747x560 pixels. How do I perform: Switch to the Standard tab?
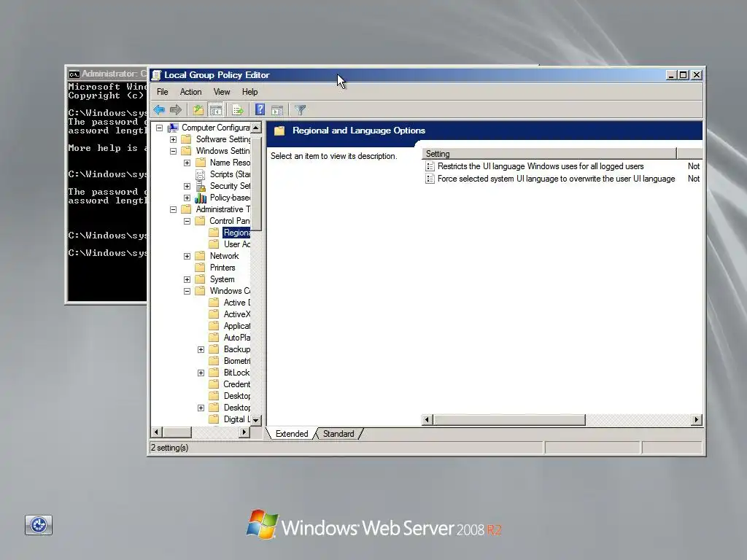point(338,434)
